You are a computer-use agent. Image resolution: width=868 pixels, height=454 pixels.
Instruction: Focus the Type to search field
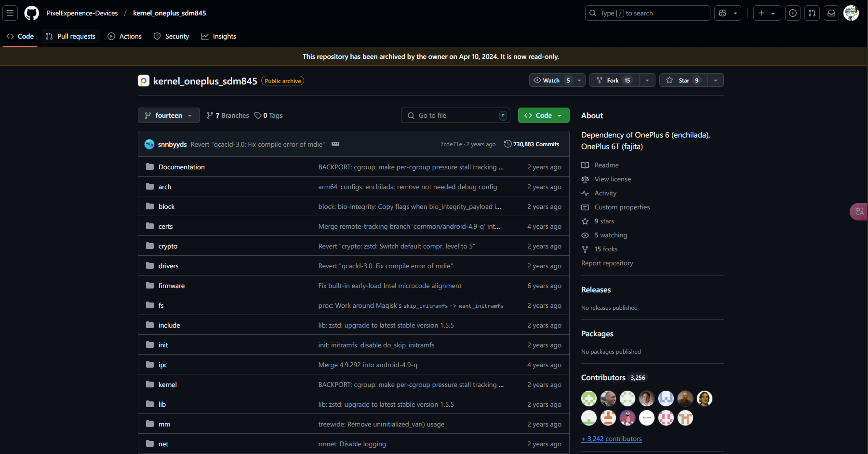click(x=647, y=13)
